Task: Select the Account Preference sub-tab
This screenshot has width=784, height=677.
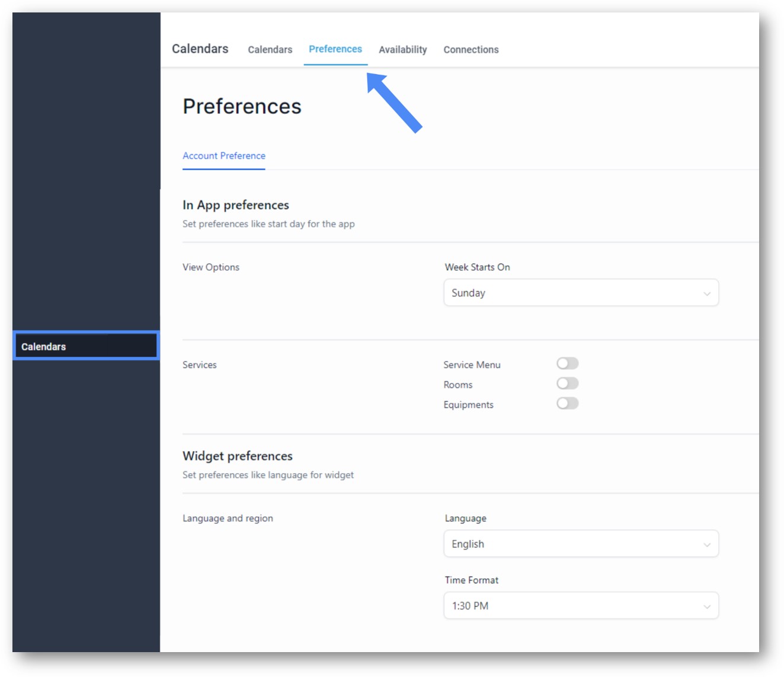Action: point(224,156)
